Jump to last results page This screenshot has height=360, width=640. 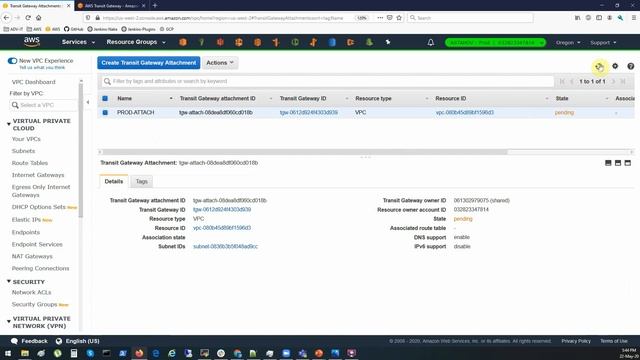click(x=623, y=81)
